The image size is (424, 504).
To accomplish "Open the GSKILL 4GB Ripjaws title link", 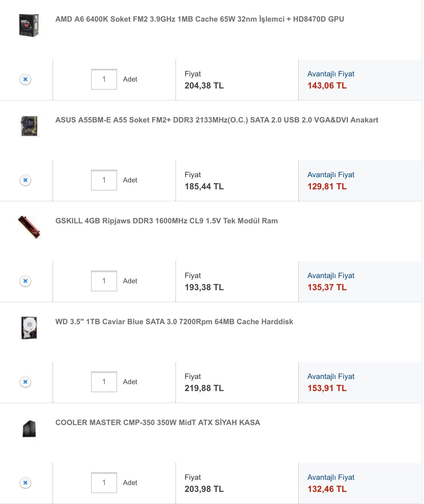I will click(x=166, y=221).
